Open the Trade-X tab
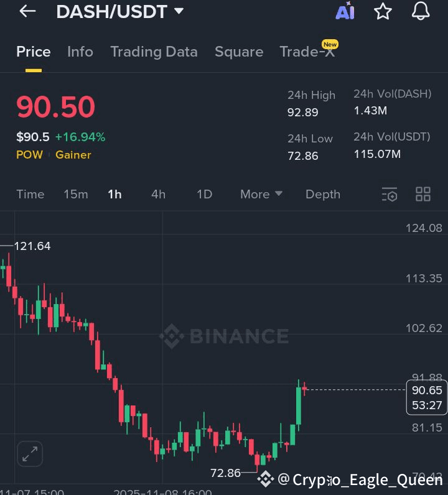Screen dimensions: 448x495 pos(307,52)
